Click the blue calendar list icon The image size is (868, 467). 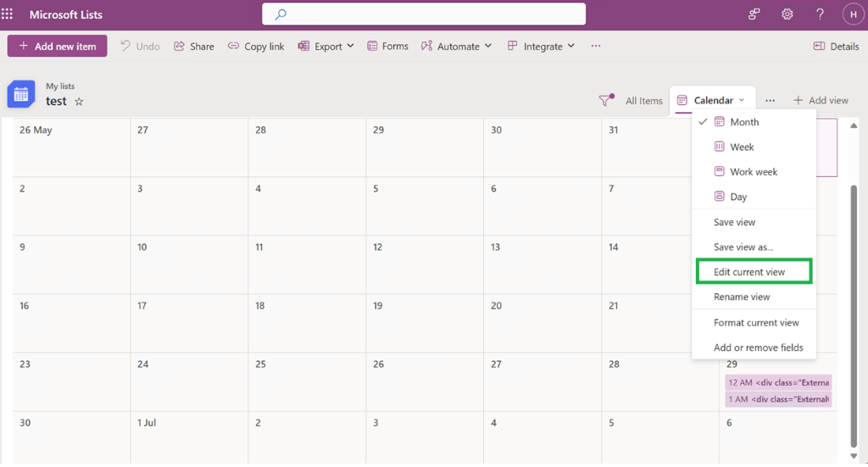21,94
